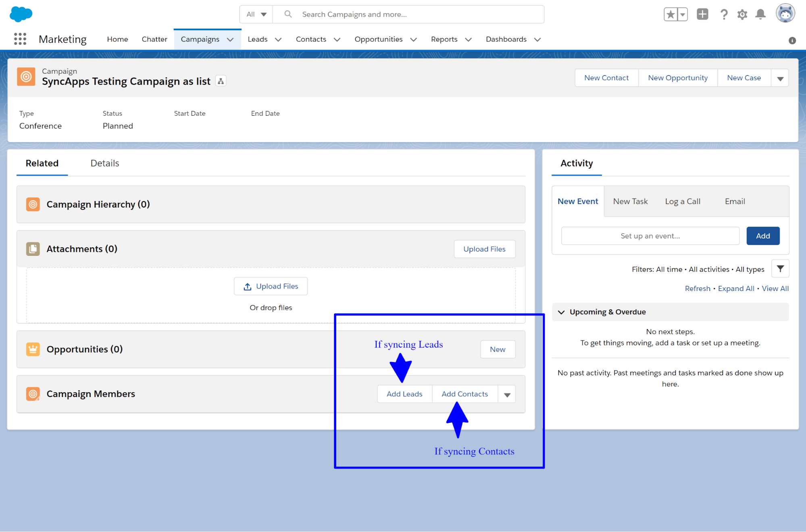Go to the Home tab
This screenshot has width=806, height=532.
[x=117, y=39]
